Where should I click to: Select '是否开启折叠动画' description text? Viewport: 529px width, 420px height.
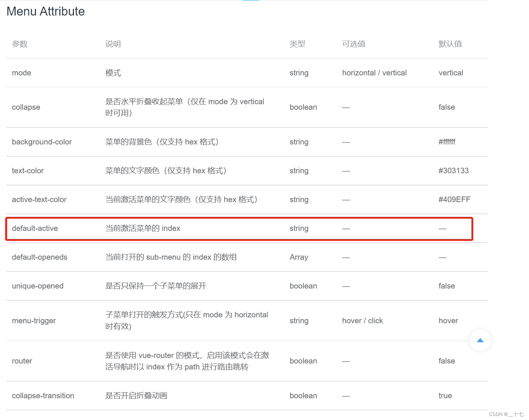pyautogui.click(x=136, y=396)
